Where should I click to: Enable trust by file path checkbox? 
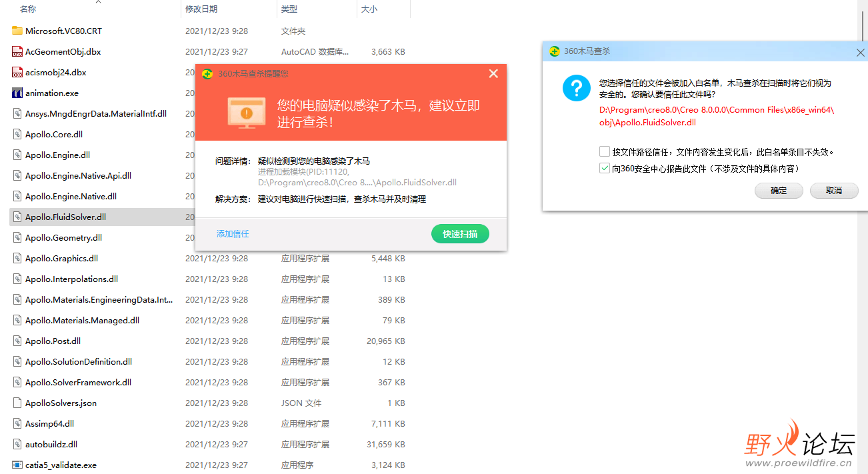coord(605,151)
